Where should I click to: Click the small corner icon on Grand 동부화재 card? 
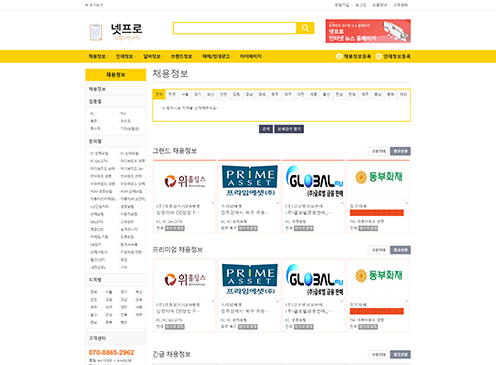406,203
